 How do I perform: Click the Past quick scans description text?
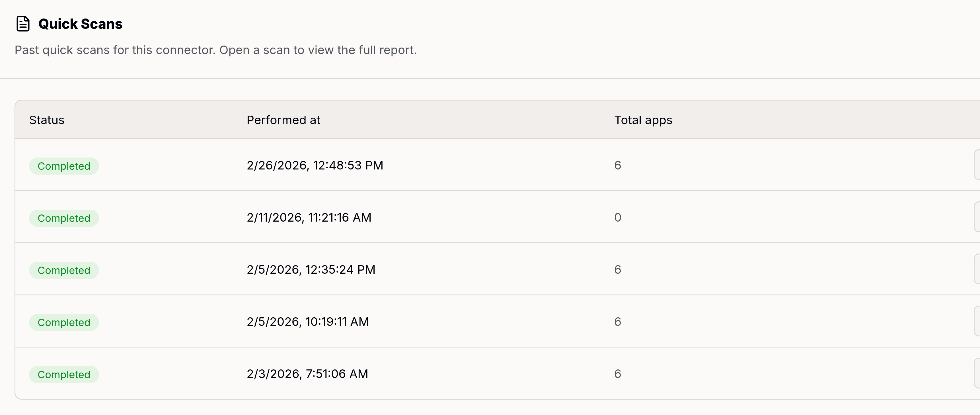[x=215, y=50]
